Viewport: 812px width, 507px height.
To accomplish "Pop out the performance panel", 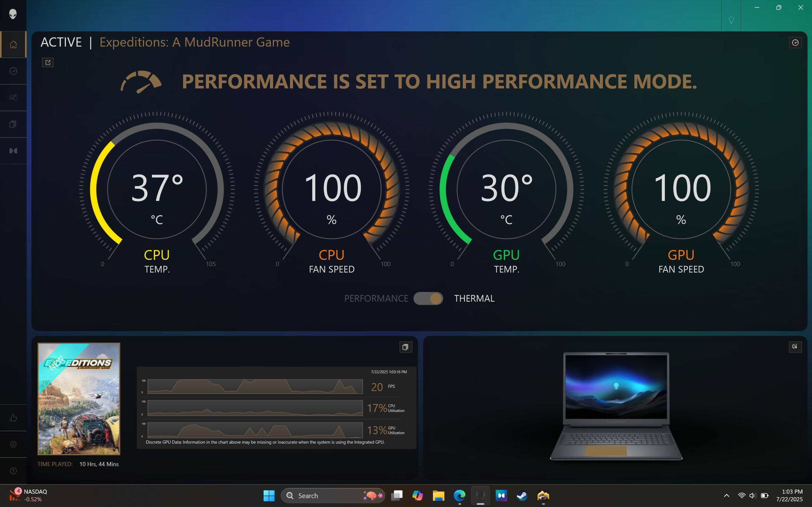I will (x=48, y=62).
